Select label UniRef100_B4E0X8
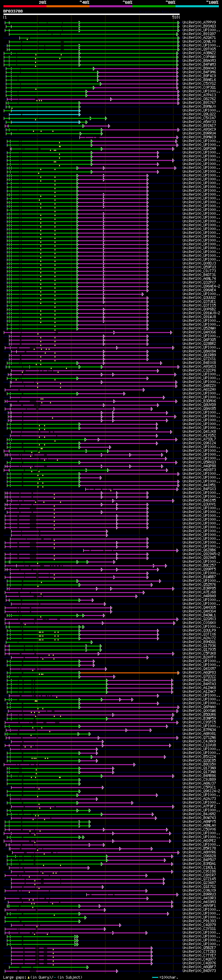 [199, 363]
